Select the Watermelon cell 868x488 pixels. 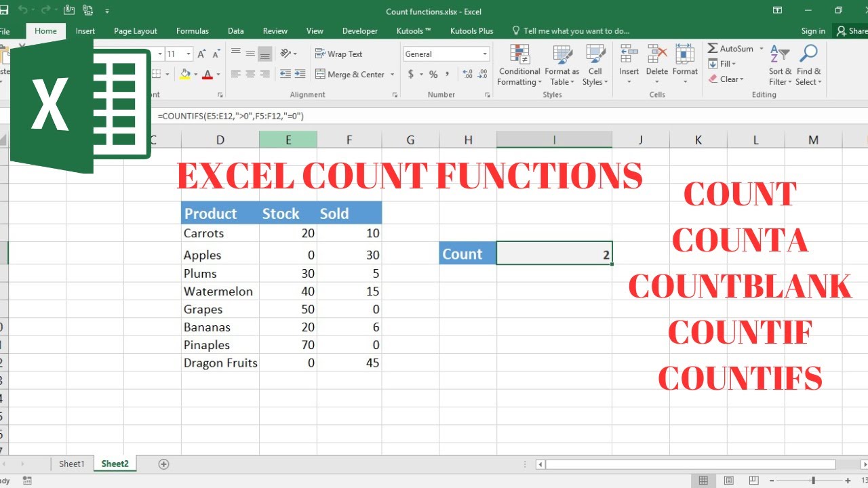pyautogui.click(x=220, y=291)
